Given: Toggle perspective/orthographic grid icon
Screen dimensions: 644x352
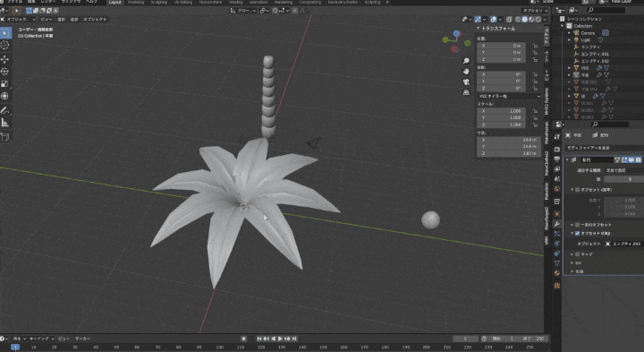Looking at the screenshot, I should pyautogui.click(x=466, y=92).
